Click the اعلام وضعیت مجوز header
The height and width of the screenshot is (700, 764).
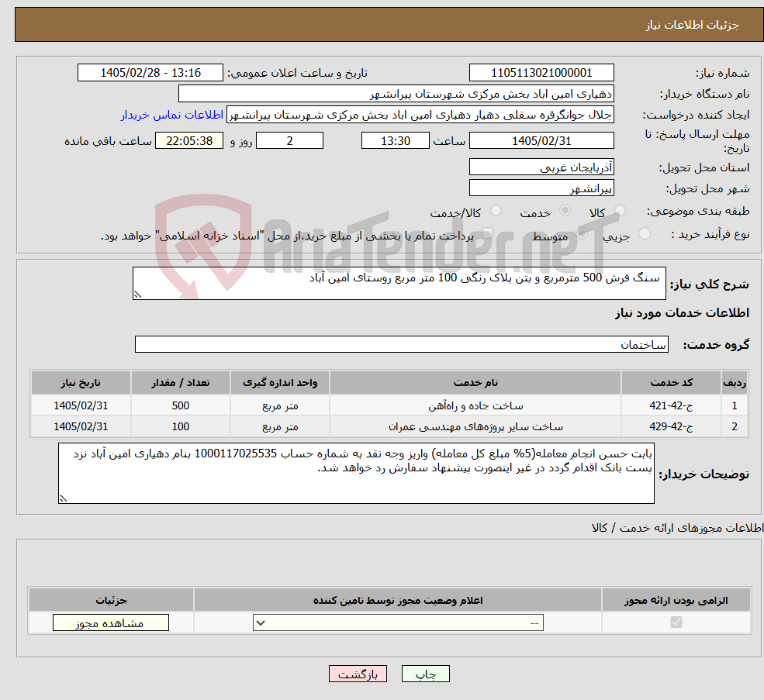click(398, 601)
